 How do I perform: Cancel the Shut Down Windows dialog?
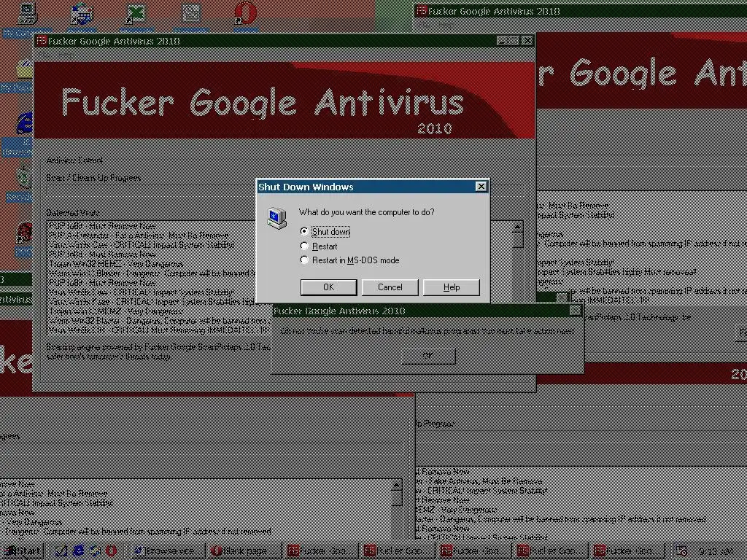(390, 287)
